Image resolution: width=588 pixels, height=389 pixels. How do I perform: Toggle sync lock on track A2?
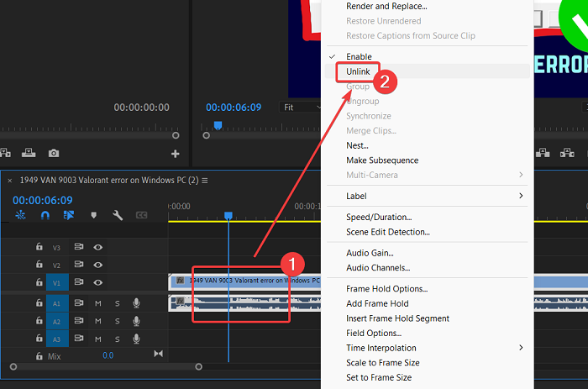click(79, 321)
